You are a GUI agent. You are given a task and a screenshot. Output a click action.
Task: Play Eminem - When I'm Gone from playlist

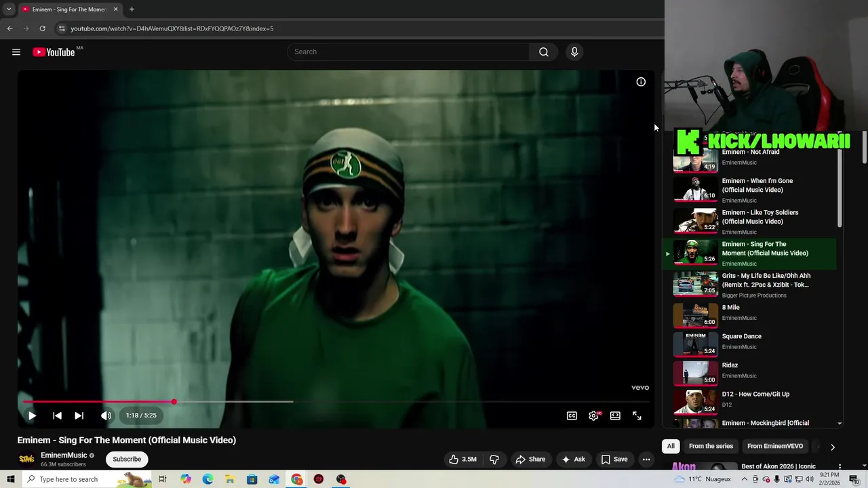pyautogui.click(x=749, y=190)
